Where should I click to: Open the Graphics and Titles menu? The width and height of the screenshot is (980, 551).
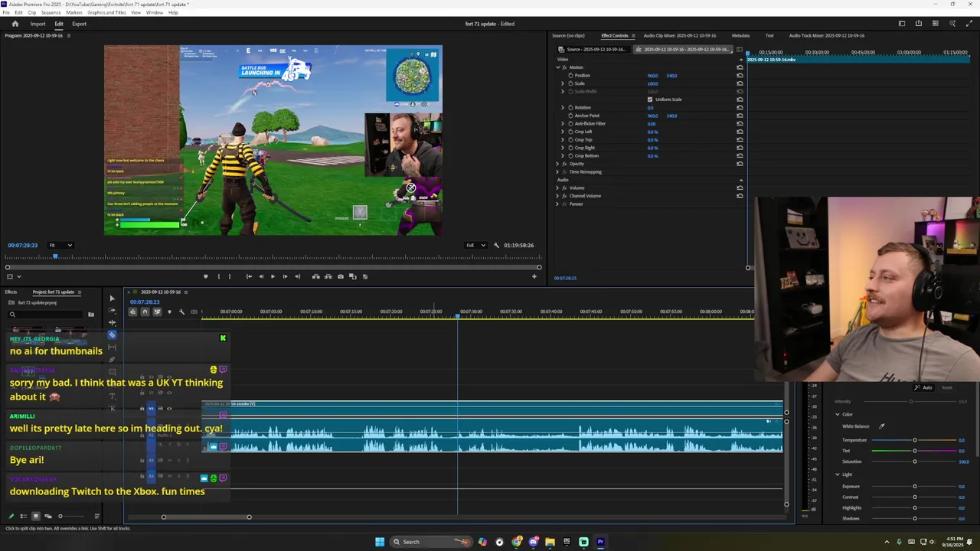[106, 12]
